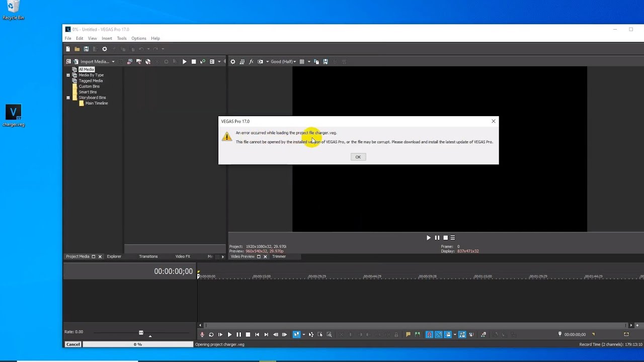Expand the Media By Type node
Viewport: 644px width, 362px height.
tap(68, 75)
